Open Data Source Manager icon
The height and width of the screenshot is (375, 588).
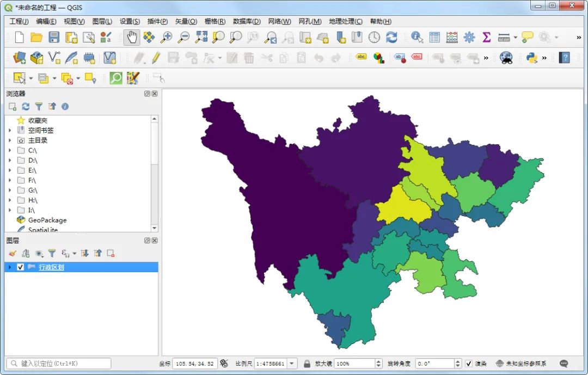pos(19,58)
